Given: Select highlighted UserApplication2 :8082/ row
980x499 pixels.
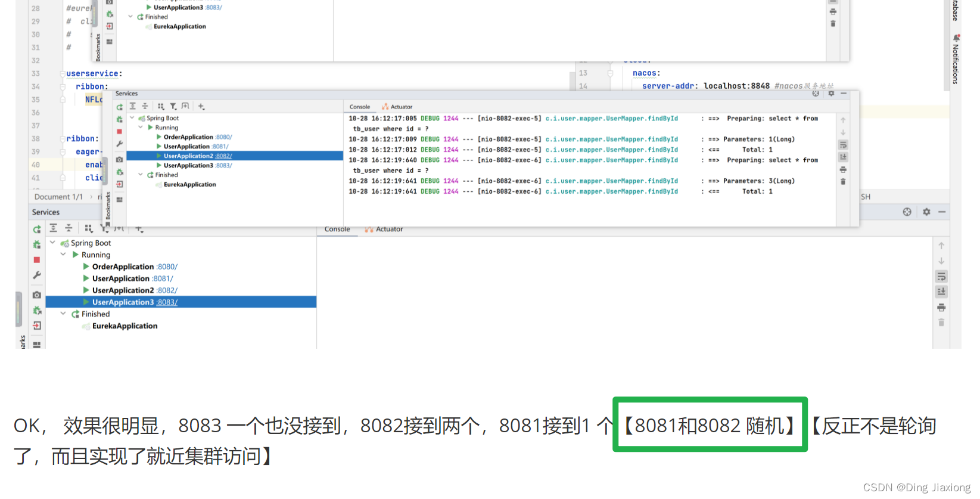Looking at the screenshot, I should [x=235, y=156].
